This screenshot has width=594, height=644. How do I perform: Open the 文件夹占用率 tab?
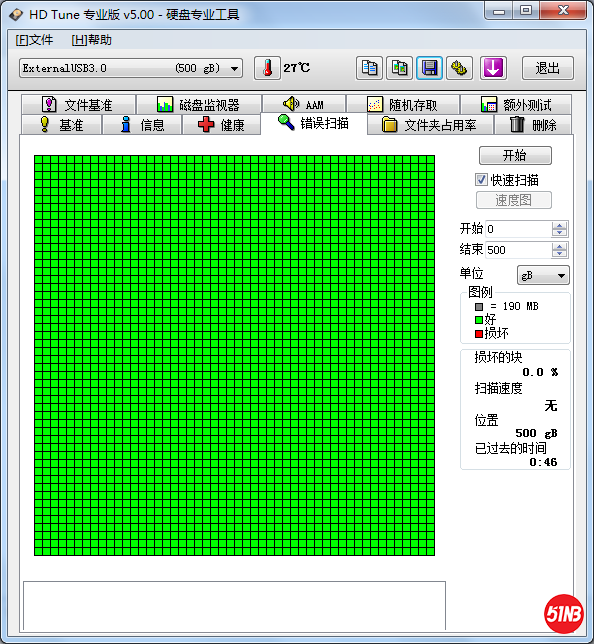point(430,124)
